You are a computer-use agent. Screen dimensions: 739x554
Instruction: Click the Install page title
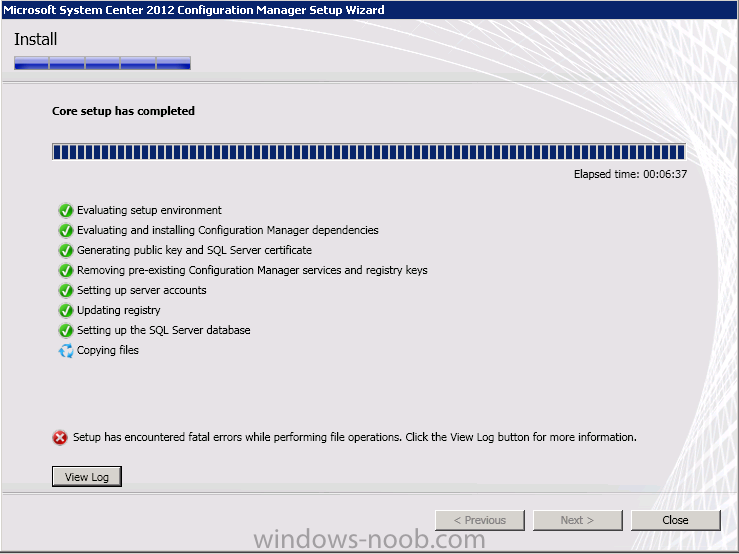click(x=35, y=39)
